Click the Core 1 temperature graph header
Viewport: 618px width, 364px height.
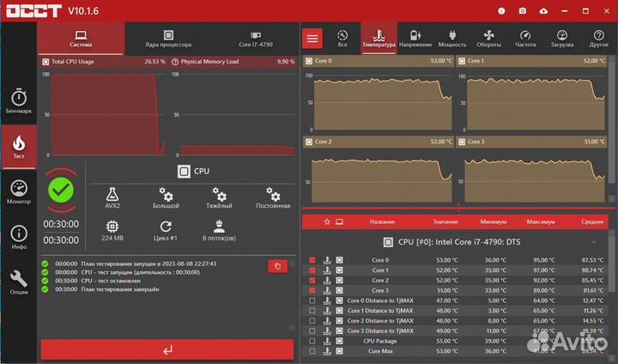tap(531, 61)
